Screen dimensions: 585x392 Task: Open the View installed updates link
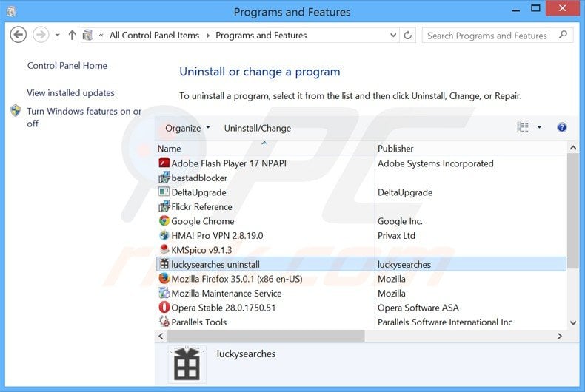(70, 92)
